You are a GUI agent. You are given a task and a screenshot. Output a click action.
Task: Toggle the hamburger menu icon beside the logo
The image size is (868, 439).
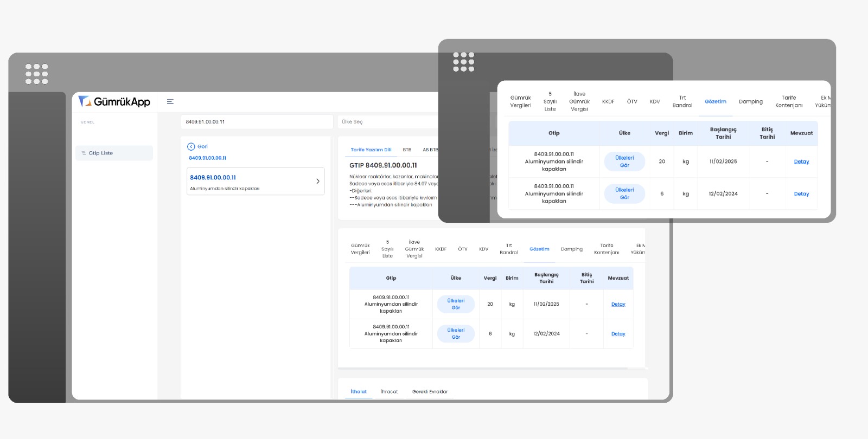(x=170, y=102)
